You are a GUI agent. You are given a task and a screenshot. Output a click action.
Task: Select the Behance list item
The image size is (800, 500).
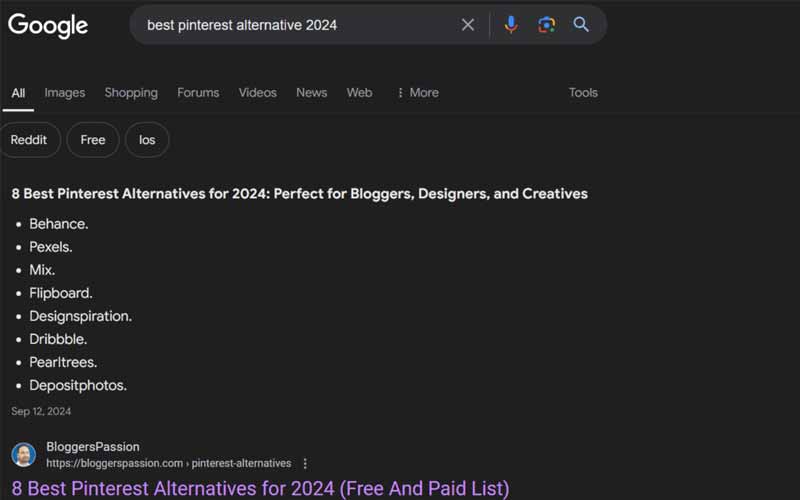click(x=59, y=224)
